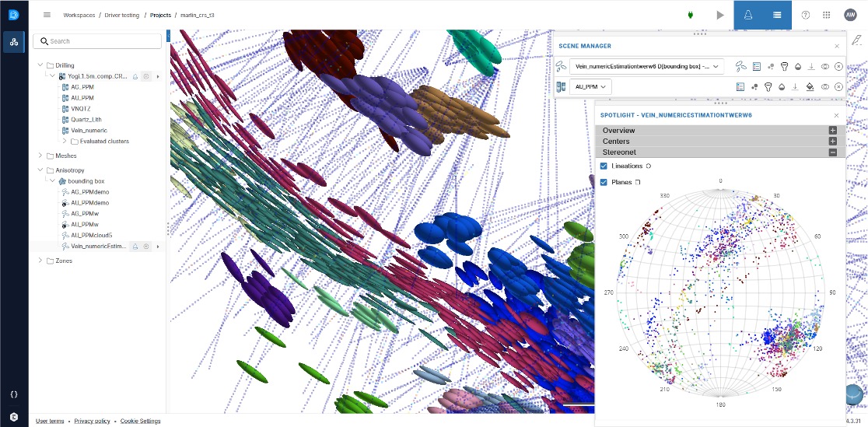
Task: Expand the Evaluated clusters folder
Action: click(65, 142)
